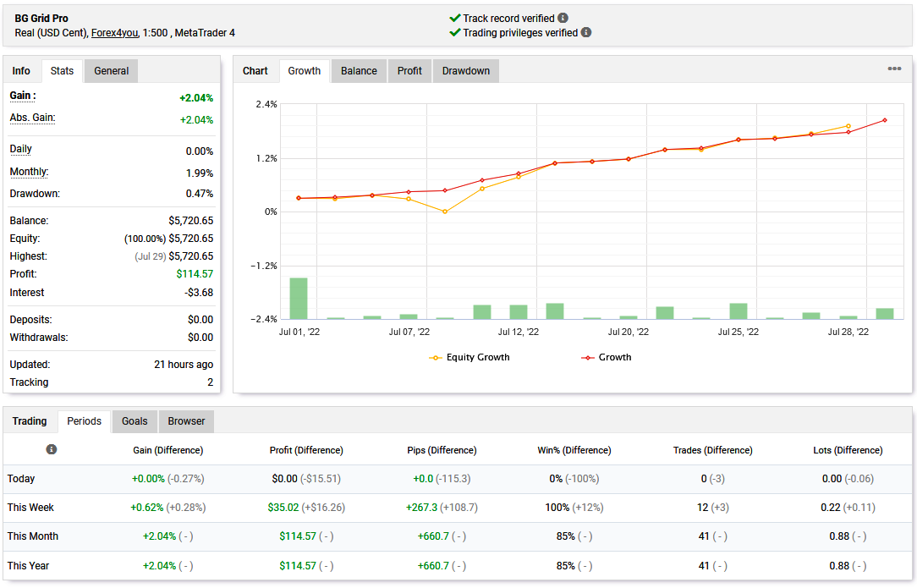Click the Deposits value $0.00
Screen dimensions: 917x588
tap(200, 320)
